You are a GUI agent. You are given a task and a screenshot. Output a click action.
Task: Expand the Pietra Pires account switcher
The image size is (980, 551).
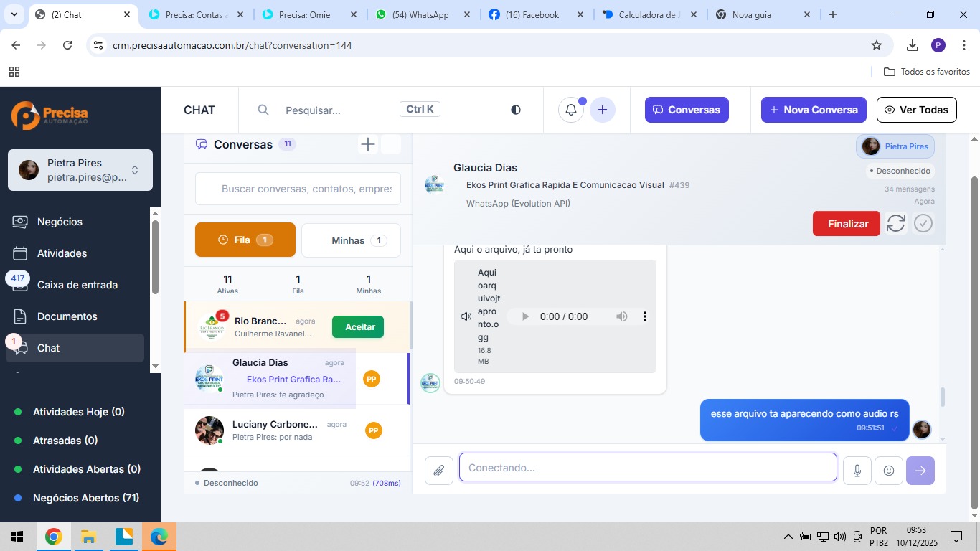click(134, 170)
